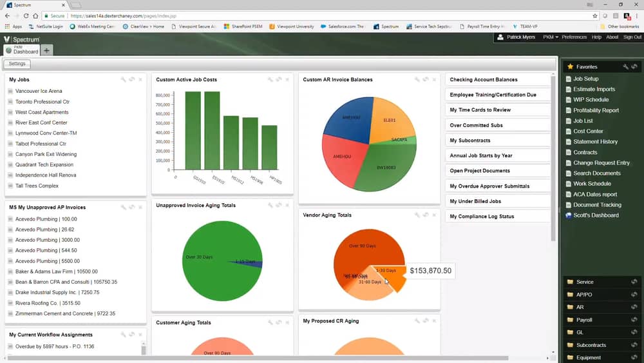Viewport: 644px width, 363px height.
Task: Close the Vendor Aging Totals widget
Action: click(x=434, y=215)
